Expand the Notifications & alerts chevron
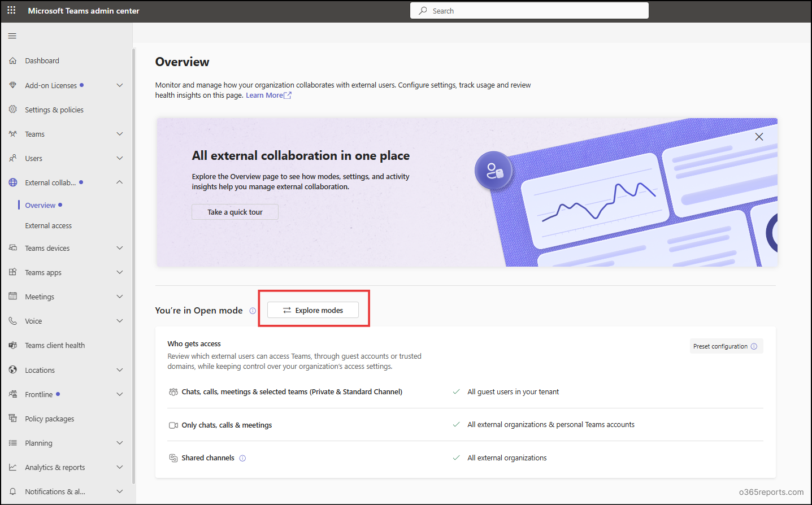 pyautogui.click(x=120, y=491)
